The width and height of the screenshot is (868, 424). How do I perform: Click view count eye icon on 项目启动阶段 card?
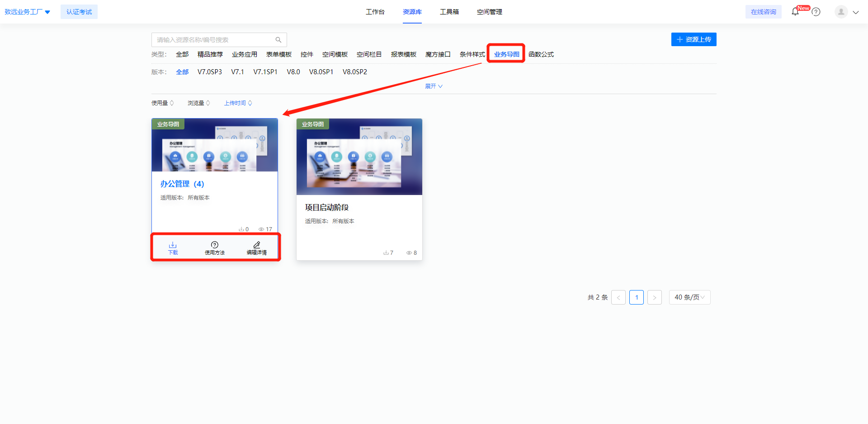[x=409, y=253]
